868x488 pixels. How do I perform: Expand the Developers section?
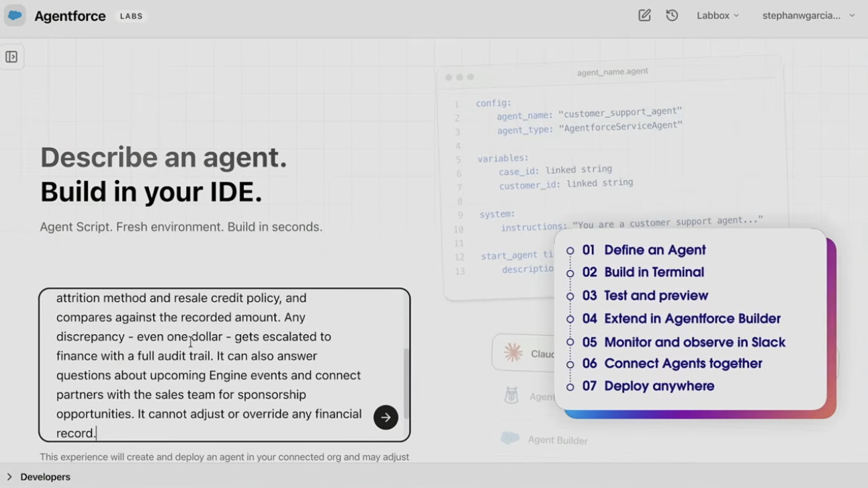(x=38, y=477)
